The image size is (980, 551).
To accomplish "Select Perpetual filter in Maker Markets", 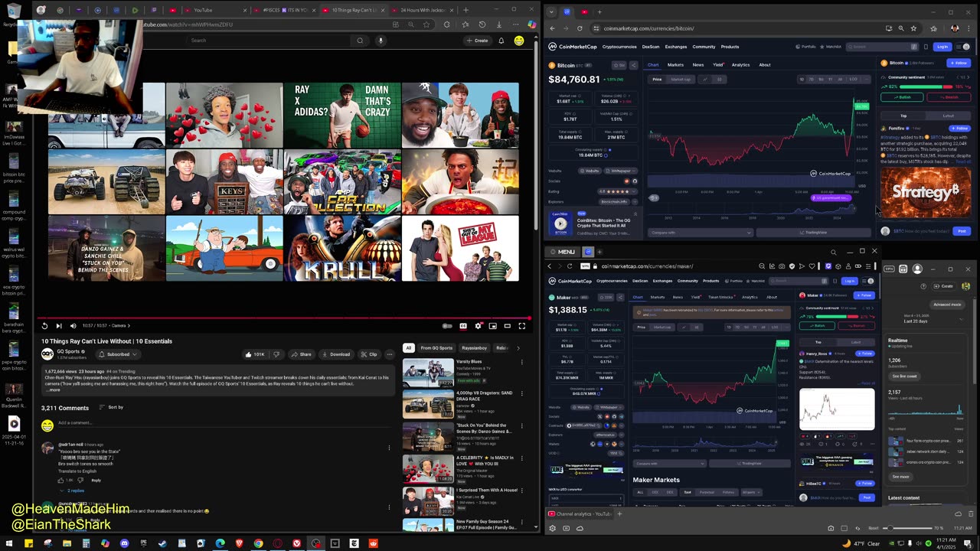I will click(707, 492).
